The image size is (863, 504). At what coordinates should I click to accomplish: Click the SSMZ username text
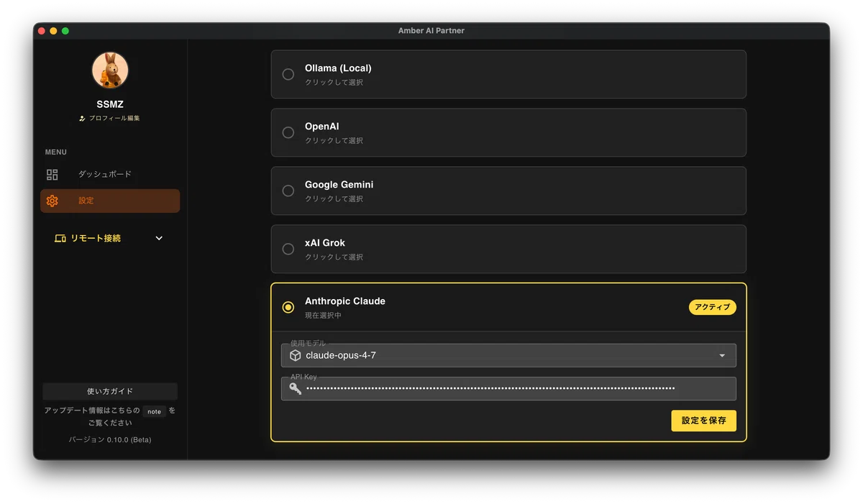pyautogui.click(x=110, y=104)
